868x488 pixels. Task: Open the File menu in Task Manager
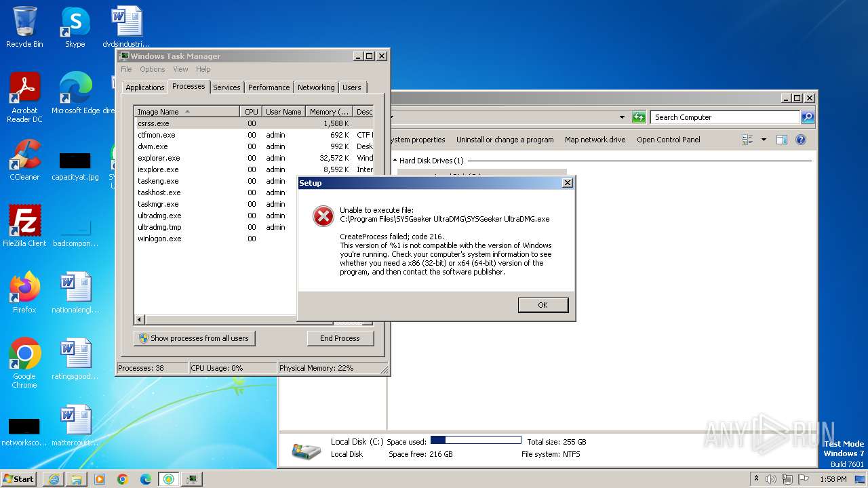pyautogui.click(x=126, y=69)
